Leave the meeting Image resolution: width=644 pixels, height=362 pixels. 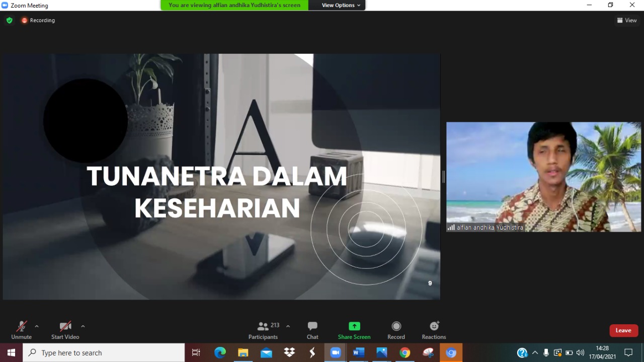tap(623, 330)
